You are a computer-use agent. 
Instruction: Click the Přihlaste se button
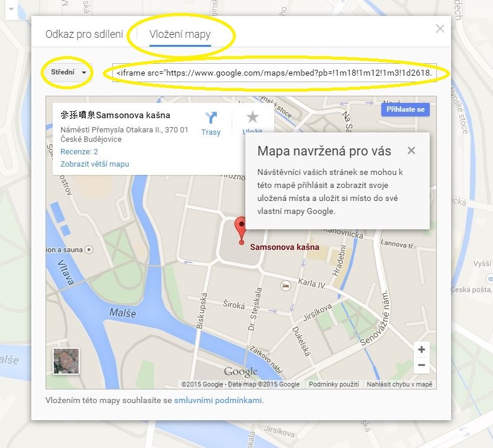coord(406,109)
